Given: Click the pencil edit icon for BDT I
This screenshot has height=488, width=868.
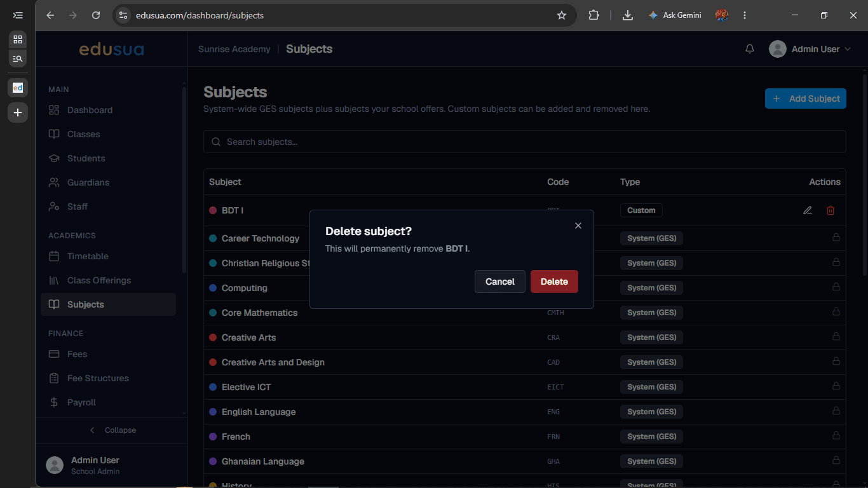Looking at the screenshot, I should coord(808,210).
